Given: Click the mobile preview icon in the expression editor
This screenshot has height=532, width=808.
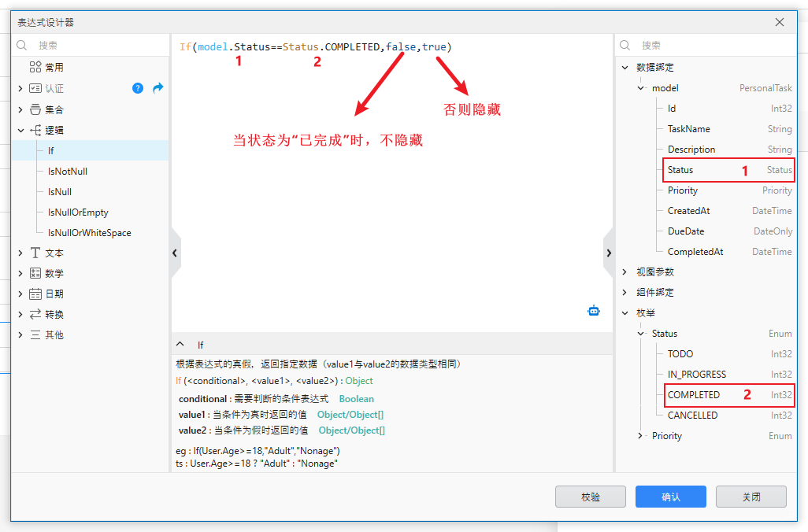Looking at the screenshot, I should (x=593, y=311).
